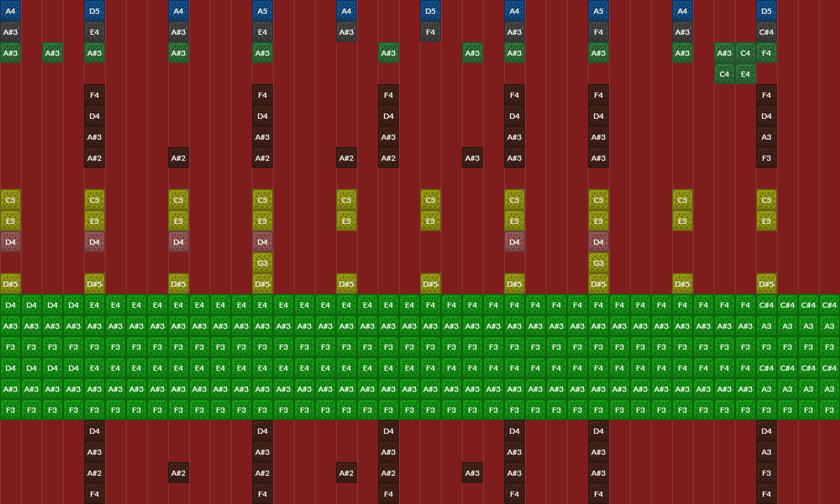The height and width of the screenshot is (504, 840).
Task: Click the gray C#4 note block
Action: point(766,32)
